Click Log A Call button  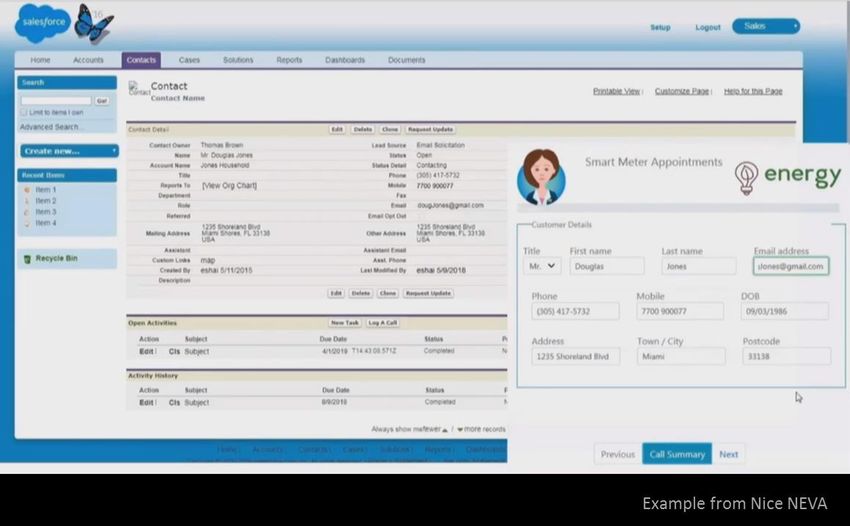click(383, 323)
